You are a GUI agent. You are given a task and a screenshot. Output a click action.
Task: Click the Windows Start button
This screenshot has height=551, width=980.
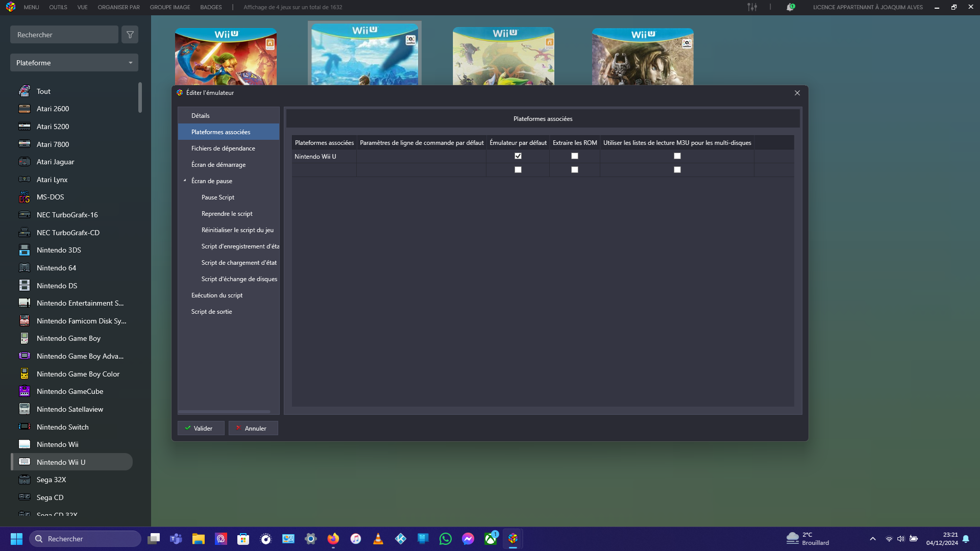[16, 539]
